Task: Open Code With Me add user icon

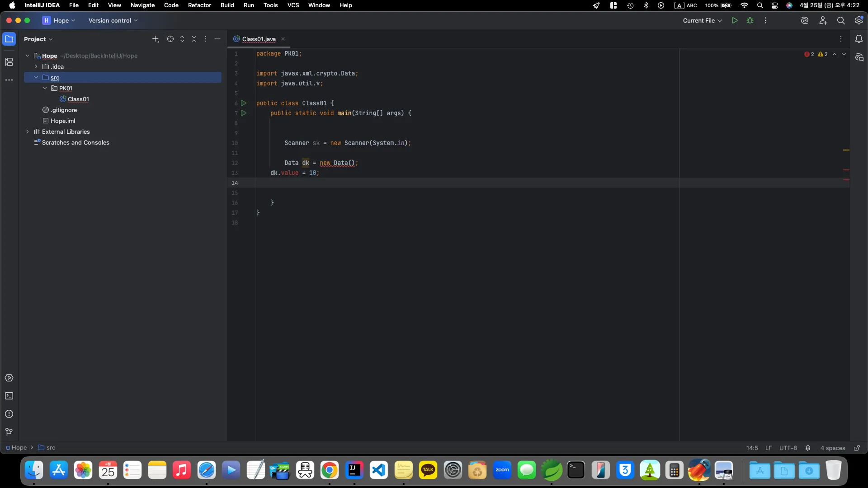Action: point(823,20)
